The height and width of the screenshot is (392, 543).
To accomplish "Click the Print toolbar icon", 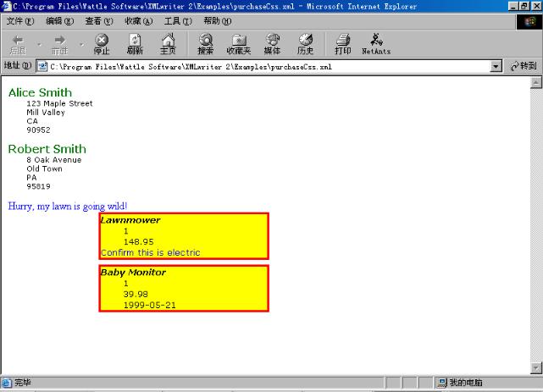I will [343, 43].
